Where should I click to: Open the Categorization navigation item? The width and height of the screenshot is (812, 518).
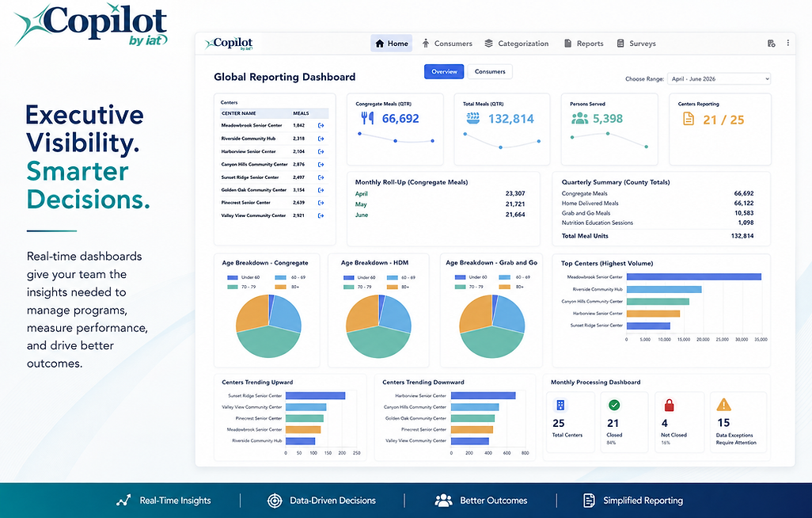(517, 44)
